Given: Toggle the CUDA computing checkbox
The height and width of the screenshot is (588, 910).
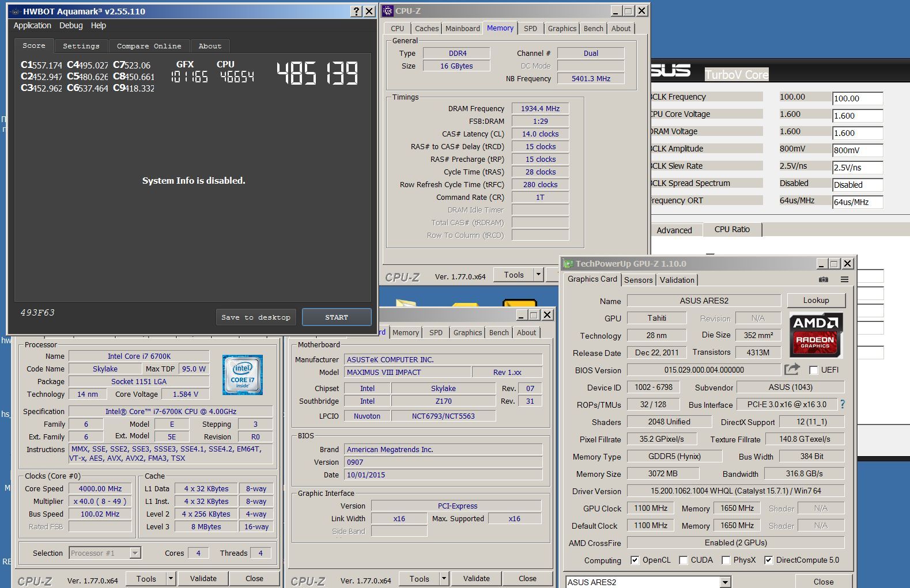Looking at the screenshot, I should tap(684, 560).
